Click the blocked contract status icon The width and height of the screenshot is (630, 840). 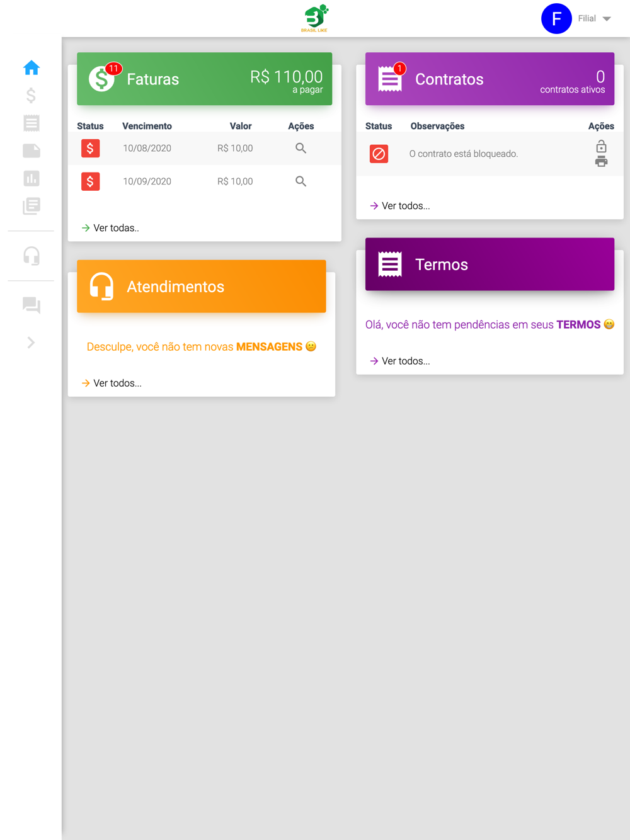pos(379,154)
